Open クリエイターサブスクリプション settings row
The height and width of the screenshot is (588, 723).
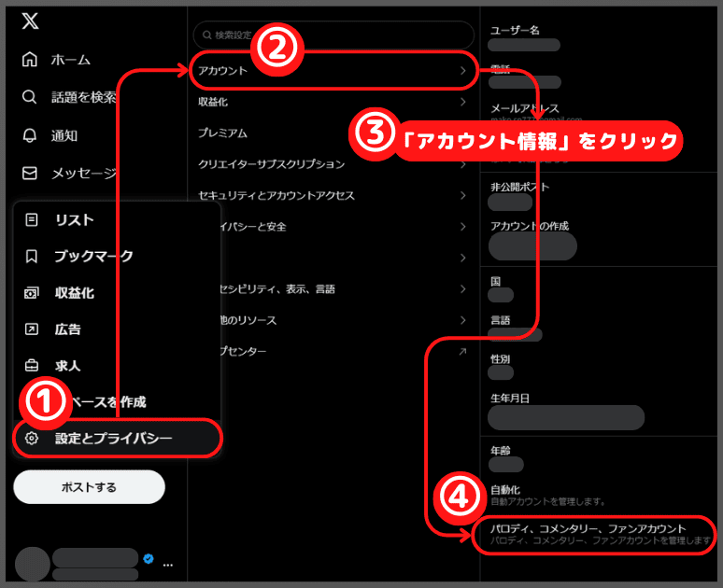[x=271, y=164]
